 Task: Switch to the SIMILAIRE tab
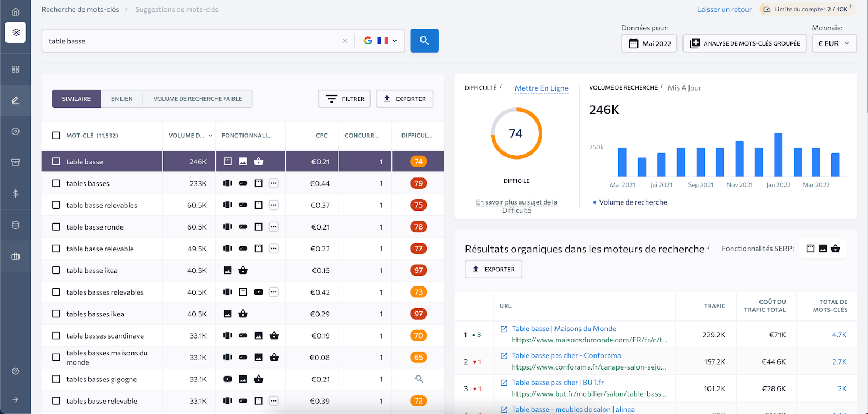tap(76, 99)
